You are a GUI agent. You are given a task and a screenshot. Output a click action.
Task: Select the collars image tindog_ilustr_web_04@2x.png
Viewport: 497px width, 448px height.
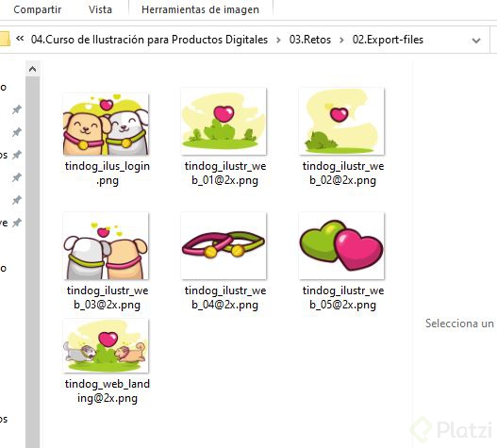coord(224,246)
